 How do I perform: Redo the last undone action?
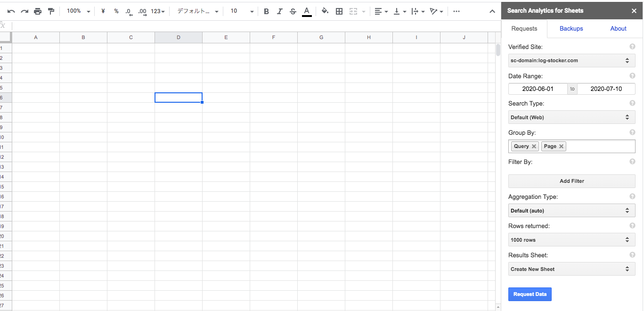(24, 11)
